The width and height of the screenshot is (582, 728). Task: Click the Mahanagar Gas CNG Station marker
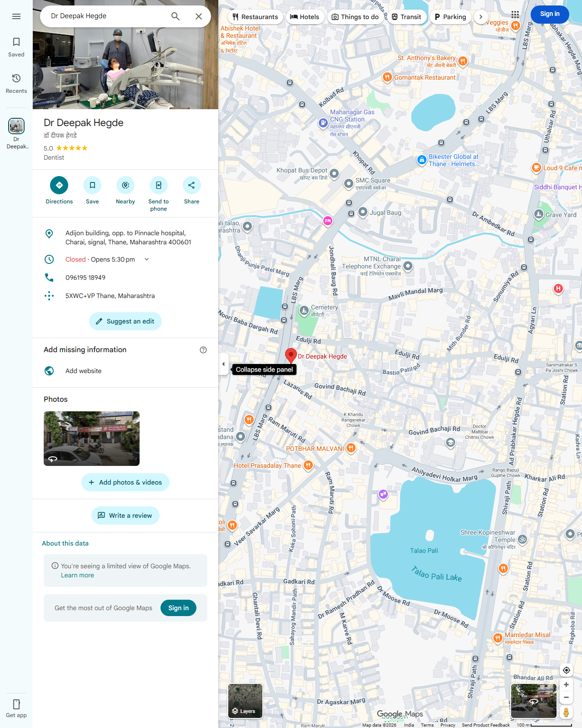point(323,122)
